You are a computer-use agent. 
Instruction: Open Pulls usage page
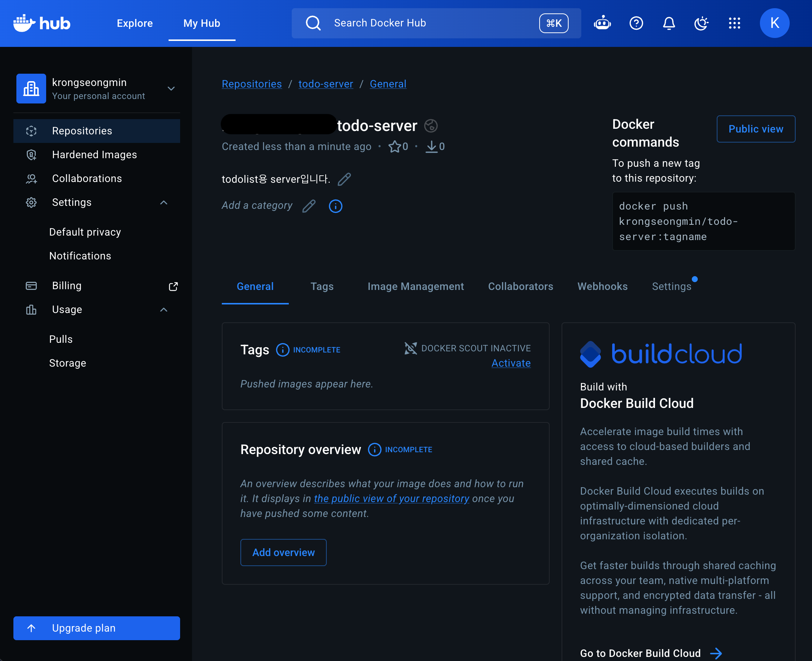[61, 339]
